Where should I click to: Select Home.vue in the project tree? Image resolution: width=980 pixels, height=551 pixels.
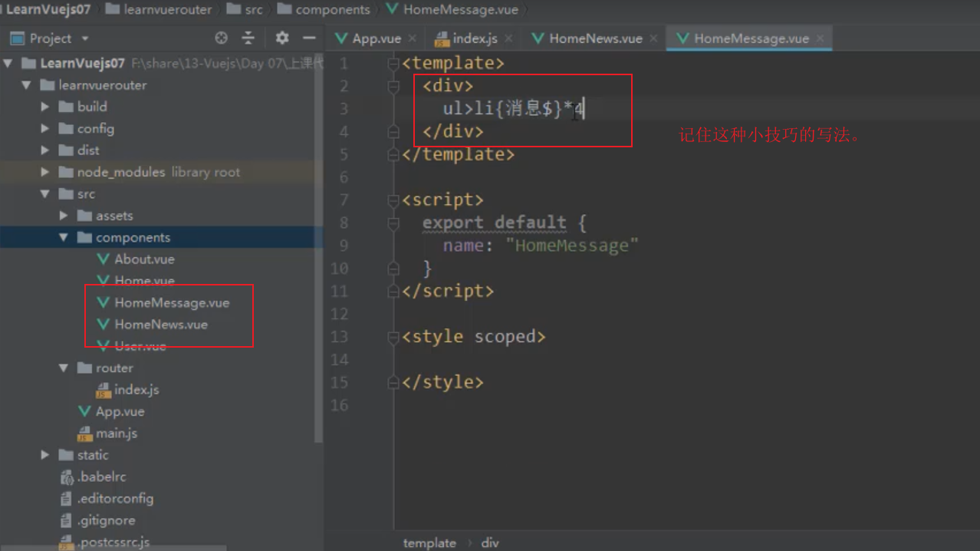pyautogui.click(x=144, y=281)
